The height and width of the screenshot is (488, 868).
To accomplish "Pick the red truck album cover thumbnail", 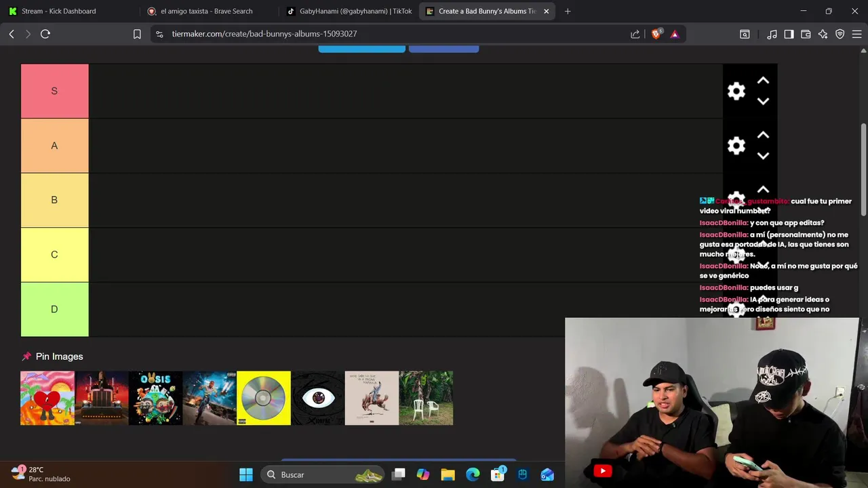I will tap(102, 398).
